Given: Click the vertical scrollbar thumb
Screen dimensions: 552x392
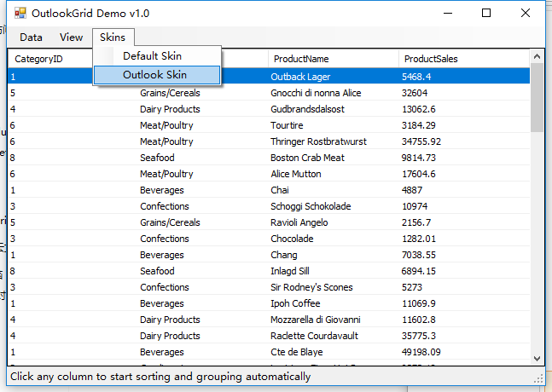Looking at the screenshot, I should [x=537, y=98].
